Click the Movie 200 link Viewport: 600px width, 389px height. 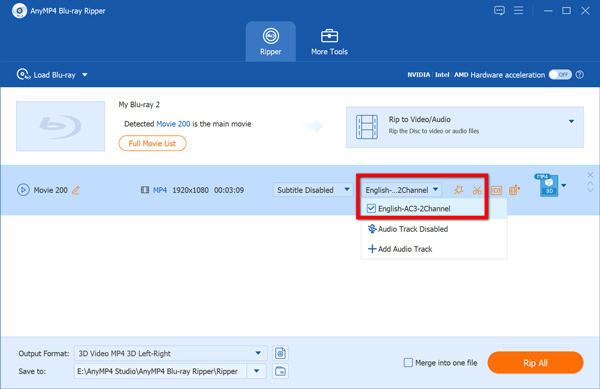tap(173, 124)
